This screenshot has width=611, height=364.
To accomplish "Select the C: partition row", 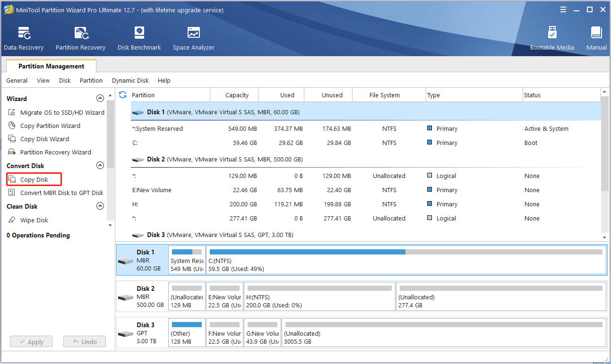I will 365,143.
